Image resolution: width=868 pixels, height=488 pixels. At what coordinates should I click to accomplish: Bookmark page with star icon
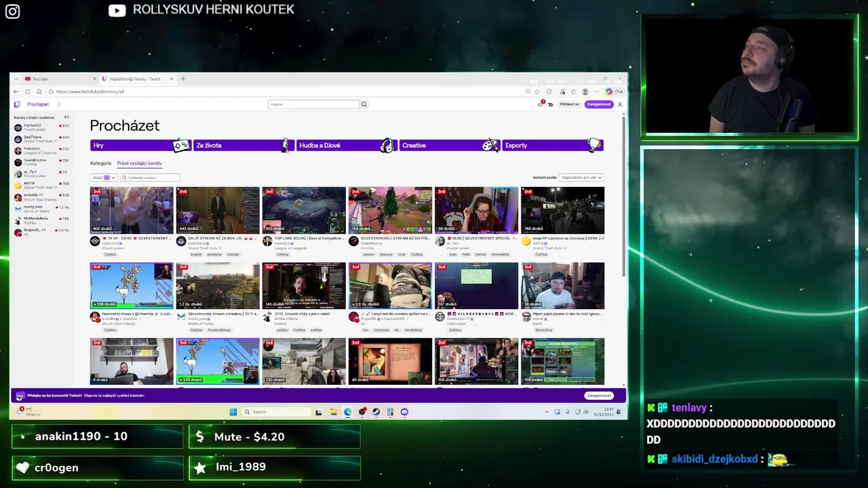537,91
